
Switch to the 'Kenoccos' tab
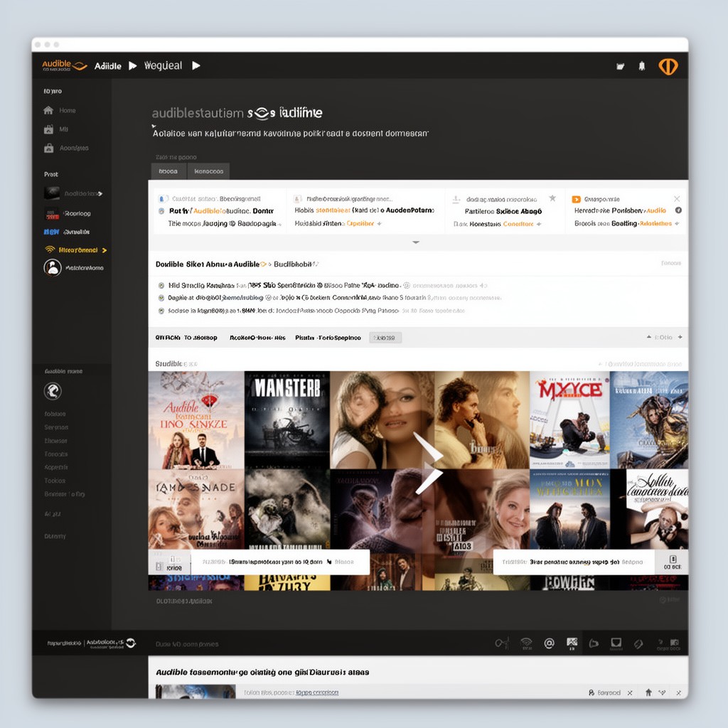click(208, 171)
